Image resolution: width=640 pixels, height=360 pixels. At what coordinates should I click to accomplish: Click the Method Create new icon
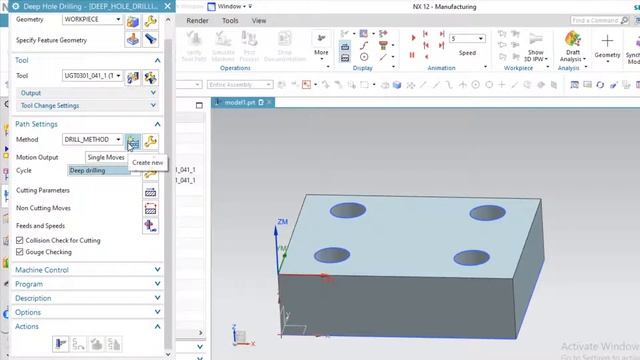[x=132, y=141]
